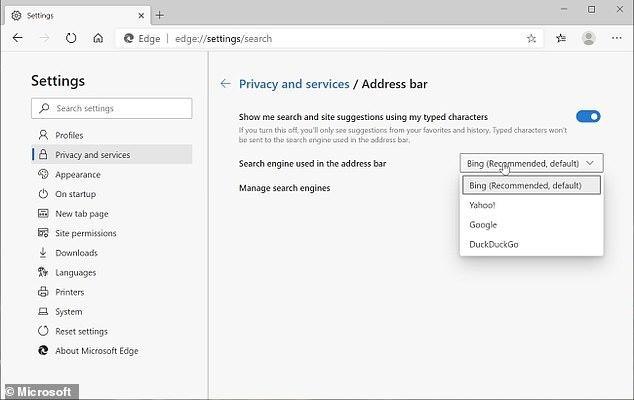Open Privacy and services section

click(x=112, y=154)
